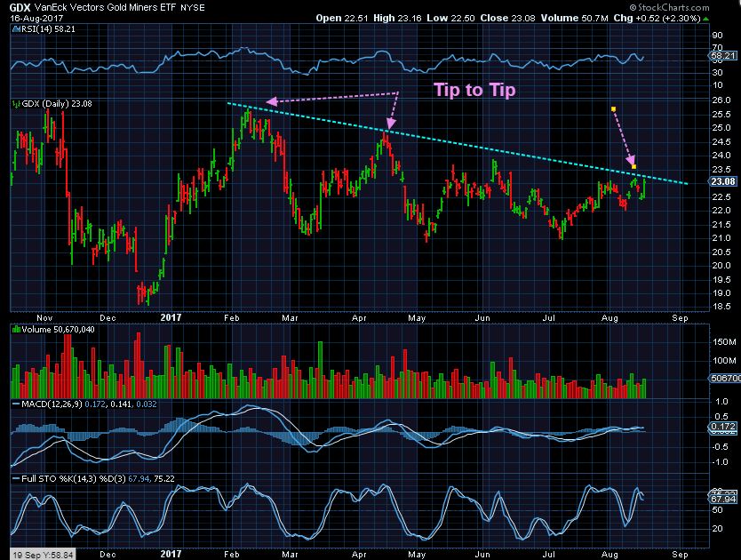Click May on the bottom date axis
Screen dimensions: 741x560
[x=417, y=554]
